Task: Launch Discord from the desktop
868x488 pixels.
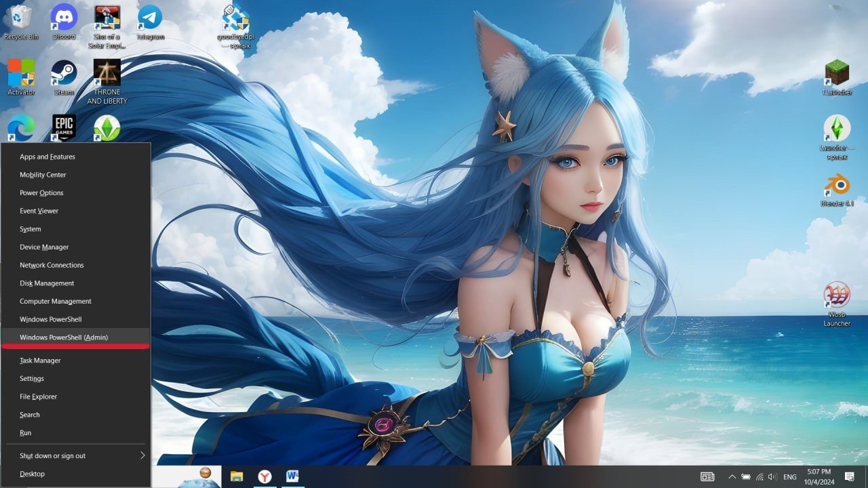Action: (x=64, y=22)
